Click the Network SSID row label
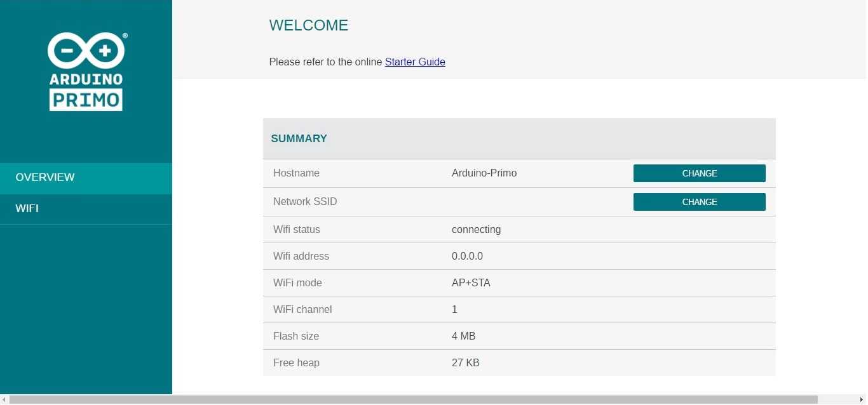This screenshot has height=405, width=868. (305, 202)
